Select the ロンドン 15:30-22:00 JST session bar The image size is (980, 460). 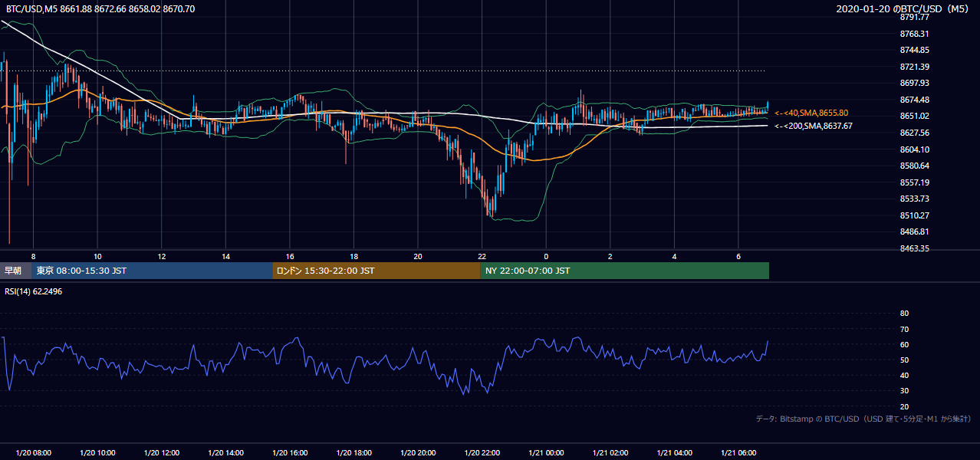(377, 271)
